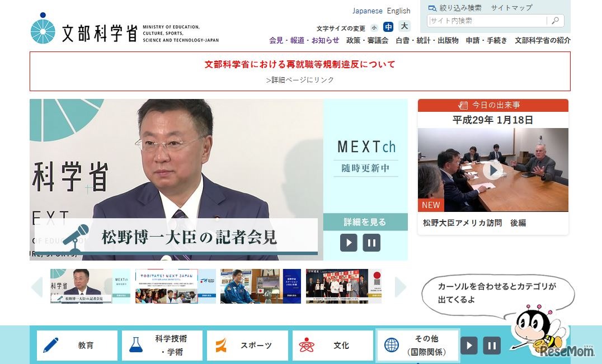Select the スポーツ category icon

[x=222, y=345]
